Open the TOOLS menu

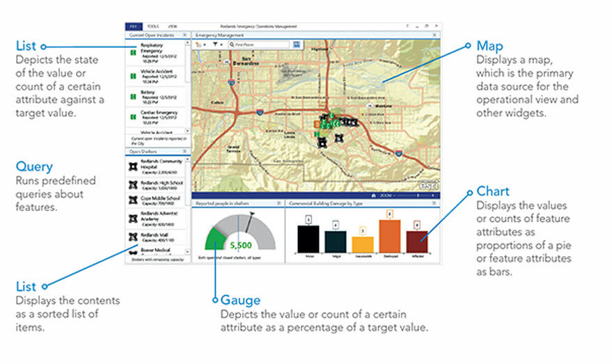click(x=153, y=26)
